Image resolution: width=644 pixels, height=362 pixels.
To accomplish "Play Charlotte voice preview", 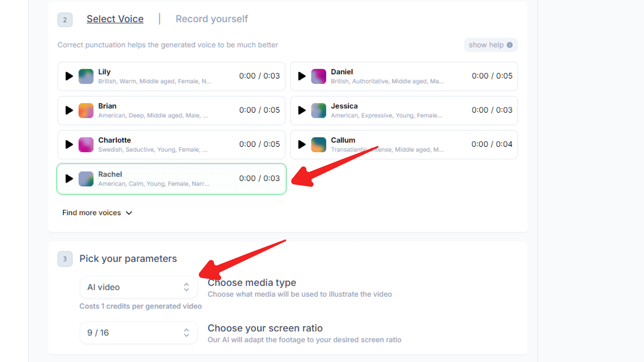I will click(x=69, y=144).
